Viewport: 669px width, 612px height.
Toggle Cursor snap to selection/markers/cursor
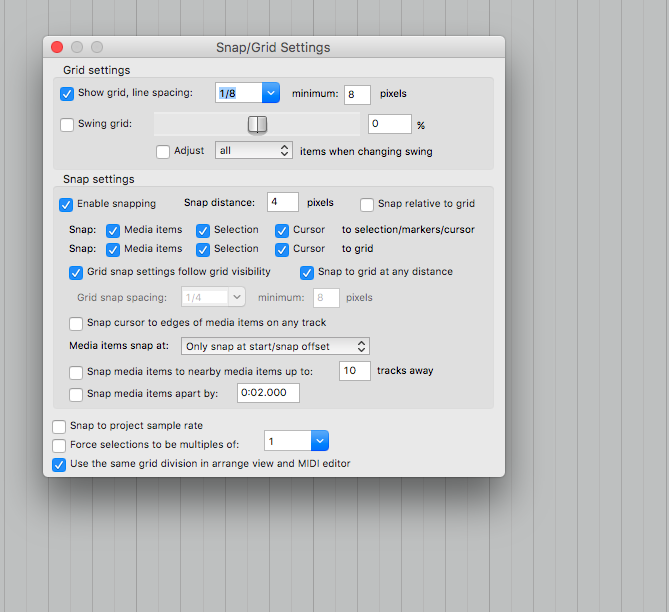[282, 230]
